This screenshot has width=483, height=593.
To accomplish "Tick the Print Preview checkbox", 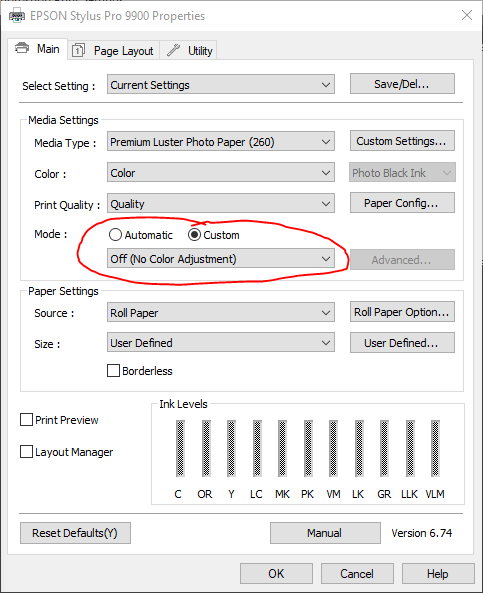I will coord(26,420).
